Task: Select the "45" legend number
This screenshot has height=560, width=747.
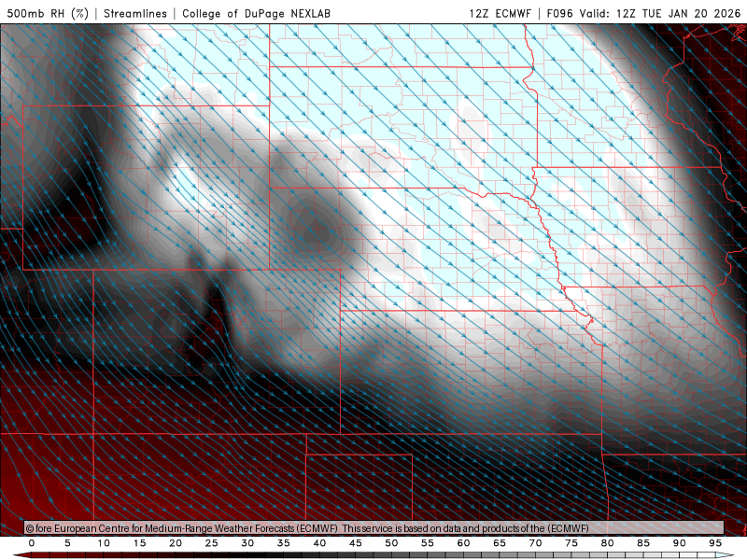Action: (356, 543)
